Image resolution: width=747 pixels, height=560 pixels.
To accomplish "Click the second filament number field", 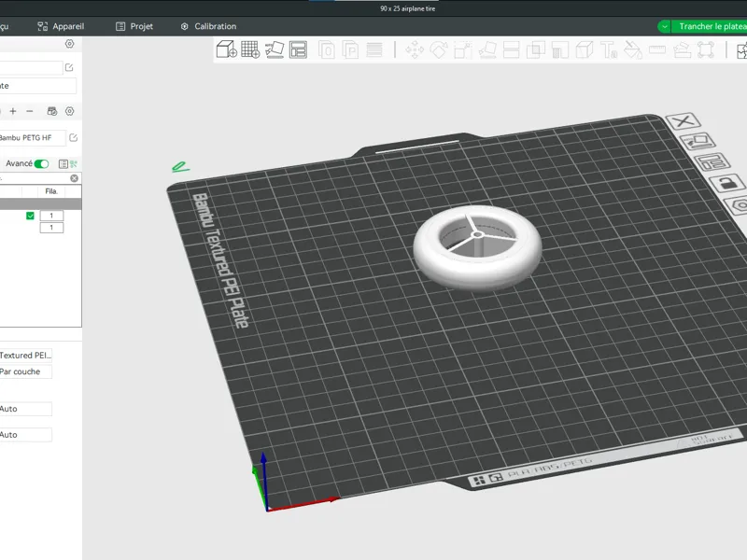I will [x=51, y=227].
